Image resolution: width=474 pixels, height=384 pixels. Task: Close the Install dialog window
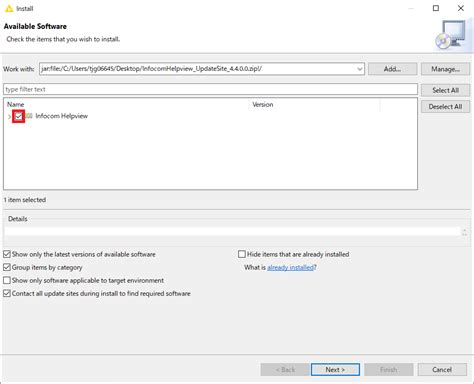461,8
